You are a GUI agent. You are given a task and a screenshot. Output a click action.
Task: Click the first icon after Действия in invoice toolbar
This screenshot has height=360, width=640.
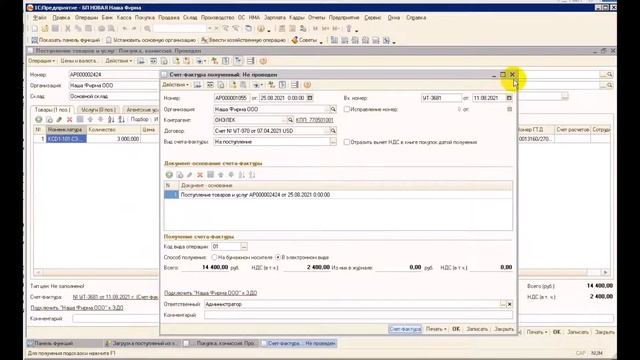tap(198, 85)
